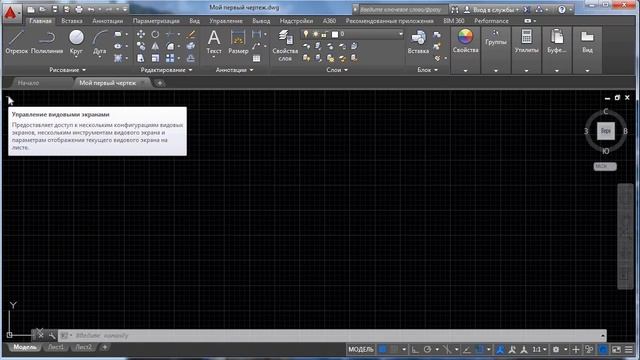Select the Отрезок line tool
This screenshot has height=360, width=640.
tap(16, 42)
